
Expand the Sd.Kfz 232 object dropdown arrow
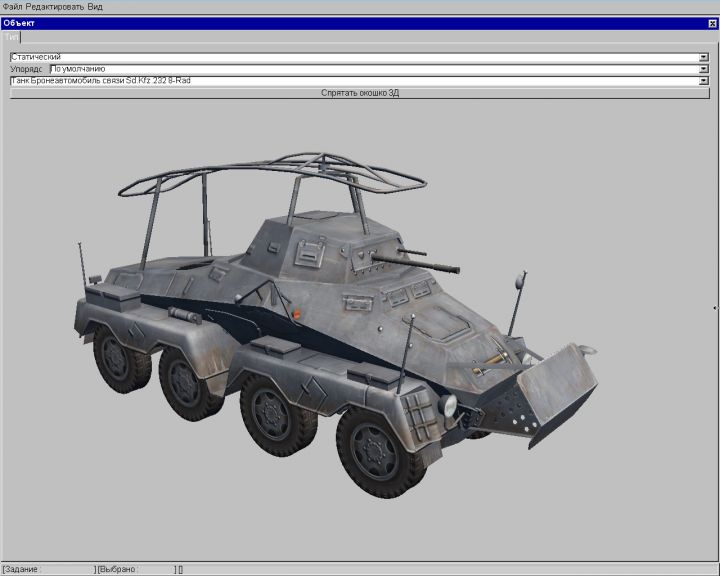pos(704,81)
